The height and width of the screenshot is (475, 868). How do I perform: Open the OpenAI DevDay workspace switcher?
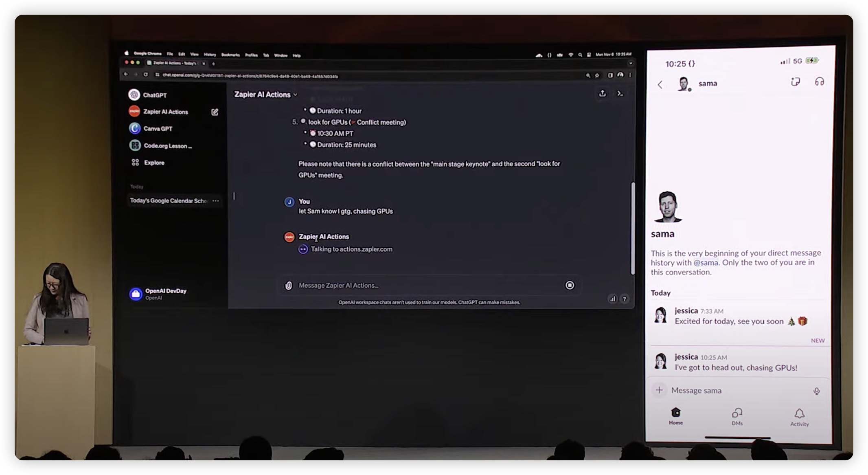(158, 294)
